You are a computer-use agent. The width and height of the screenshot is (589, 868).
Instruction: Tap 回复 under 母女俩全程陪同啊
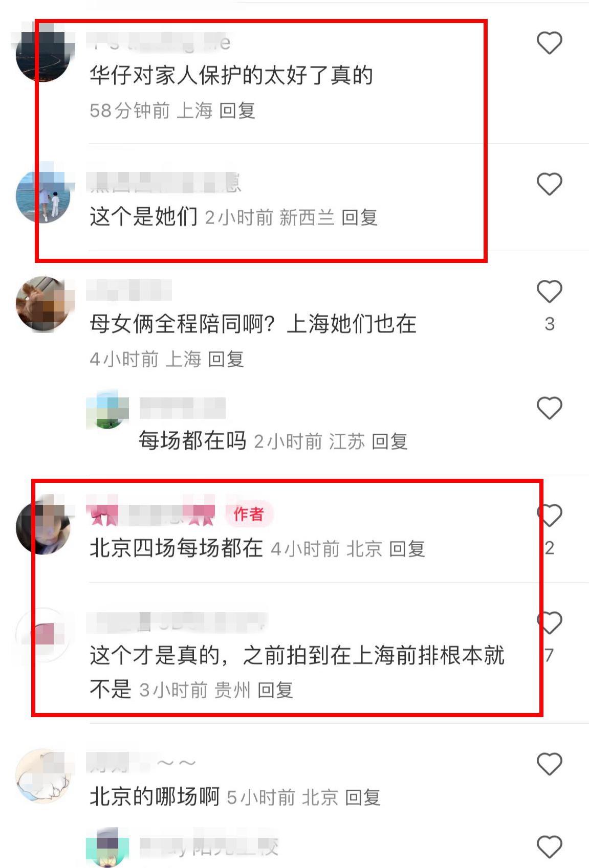point(226,359)
